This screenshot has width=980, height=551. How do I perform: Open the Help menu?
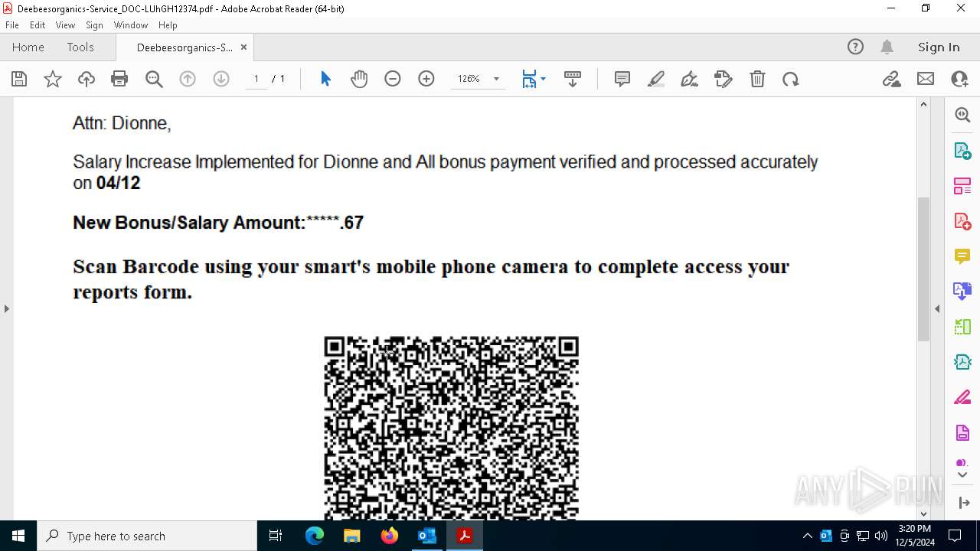pos(168,25)
